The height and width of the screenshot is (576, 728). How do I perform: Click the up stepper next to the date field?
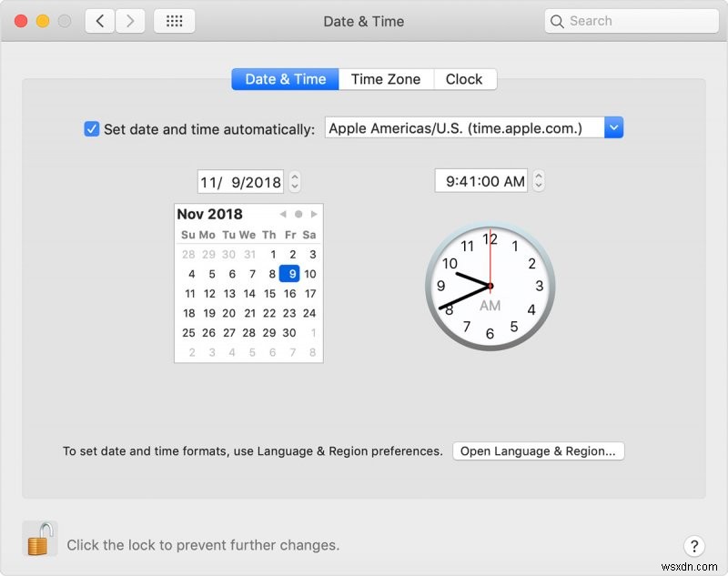coord(293,177)
